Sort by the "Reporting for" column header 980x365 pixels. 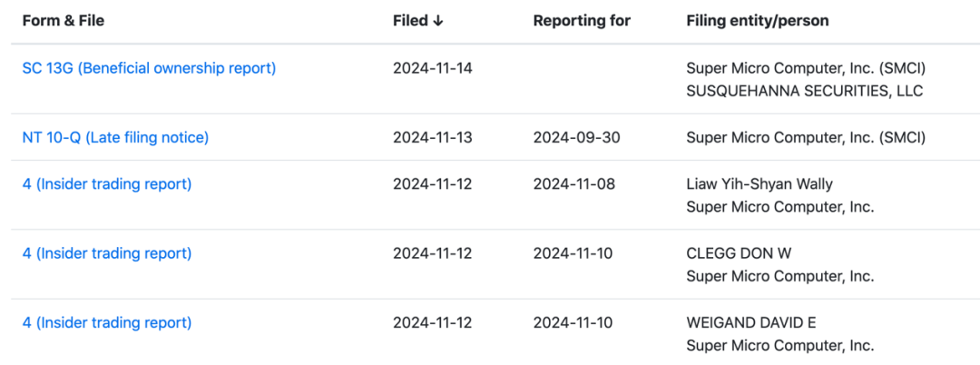[582, 21]
